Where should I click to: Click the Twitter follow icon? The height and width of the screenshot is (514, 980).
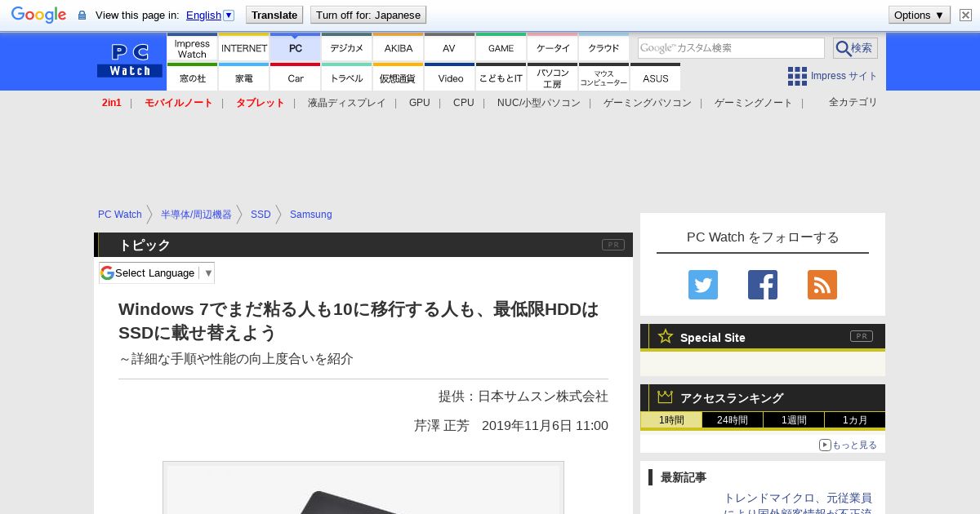(703, 285)
